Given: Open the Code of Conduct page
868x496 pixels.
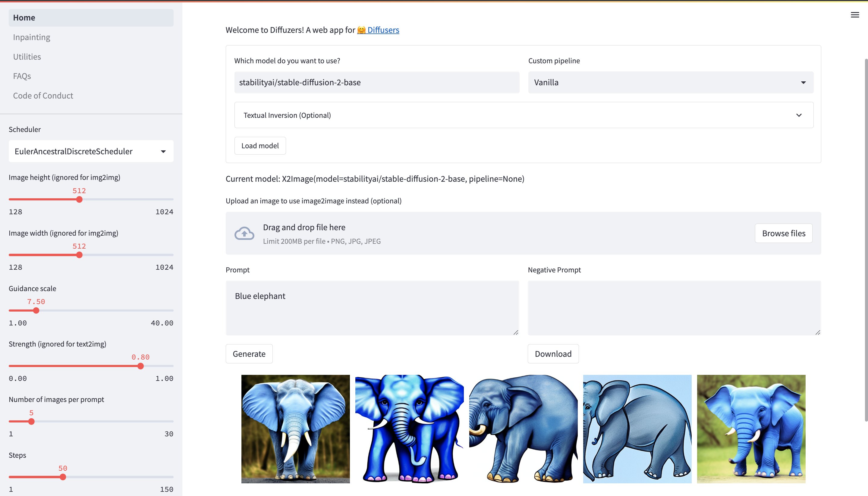Looking at the screenshot, I should [x=43, y=96].
